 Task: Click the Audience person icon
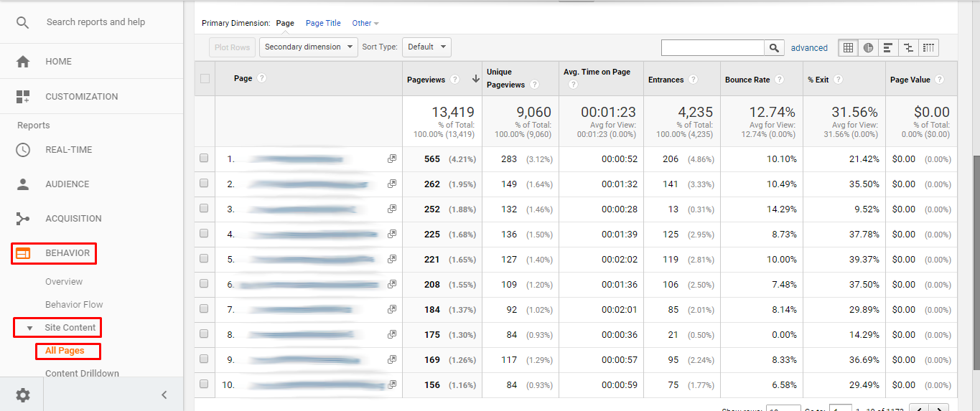click(23, 184)
